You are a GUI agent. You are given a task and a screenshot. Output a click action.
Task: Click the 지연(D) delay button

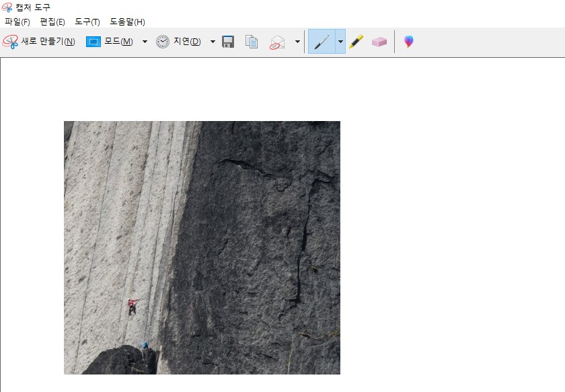178,42
